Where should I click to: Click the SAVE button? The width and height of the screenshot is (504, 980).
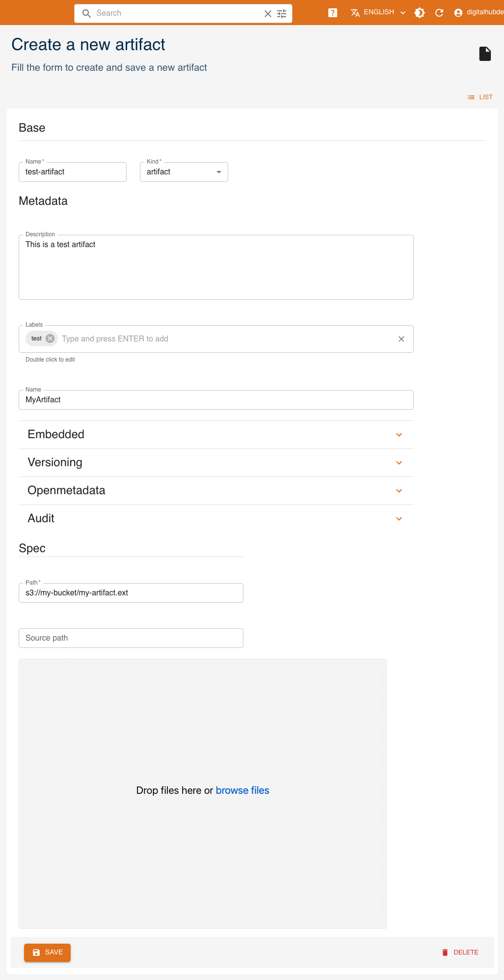(48, 952)
